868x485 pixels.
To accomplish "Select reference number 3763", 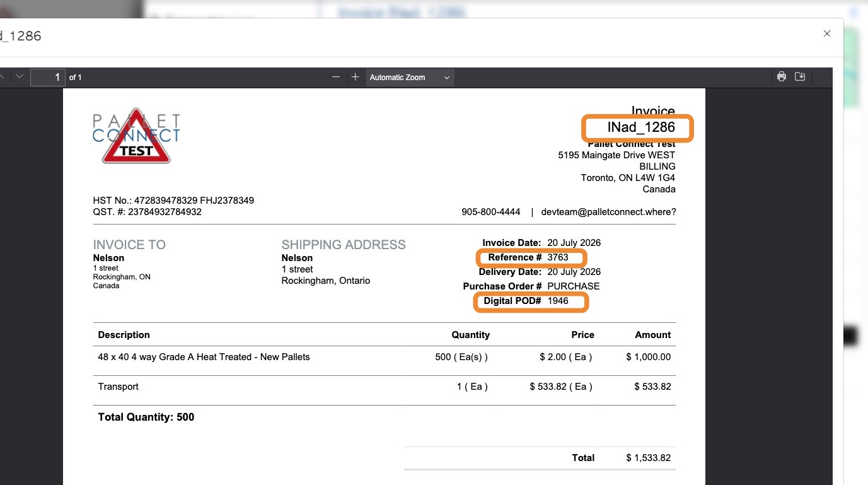I will 558,257.
